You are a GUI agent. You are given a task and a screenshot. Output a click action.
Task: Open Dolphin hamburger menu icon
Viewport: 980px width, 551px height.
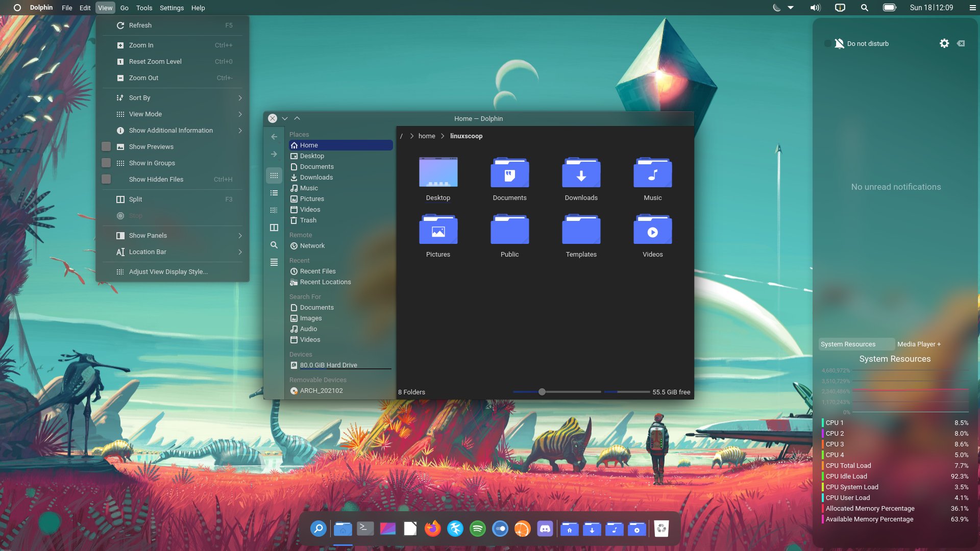(274, 262)
